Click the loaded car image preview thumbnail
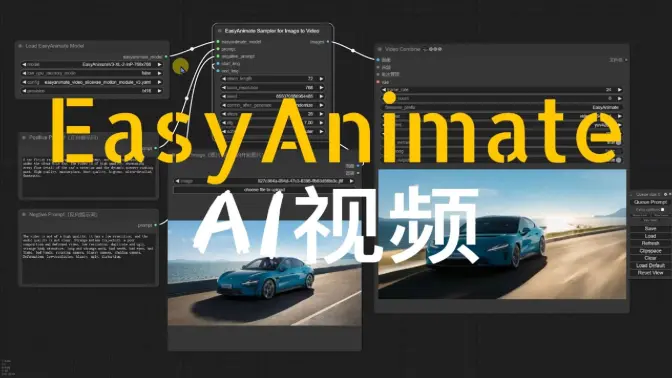Viewport: 672px width, 378px height. pos(264,273)
